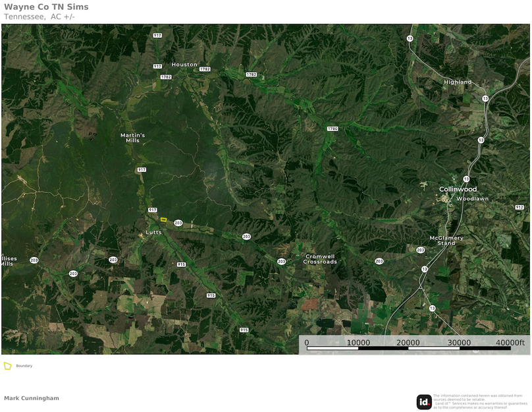Select the Martin's Mills map label
This screenshot has width=532, height=412.
[x=132, y=138]
